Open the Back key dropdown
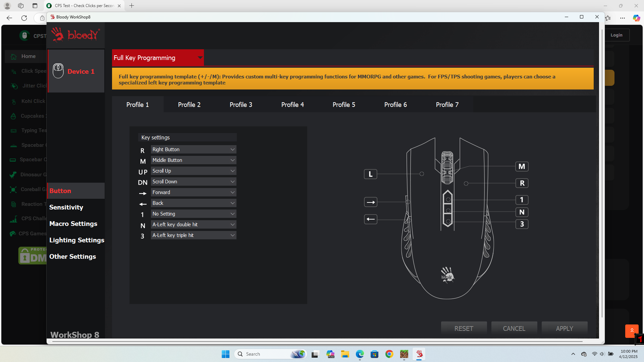The image size is (644, 362). (194, 203)
